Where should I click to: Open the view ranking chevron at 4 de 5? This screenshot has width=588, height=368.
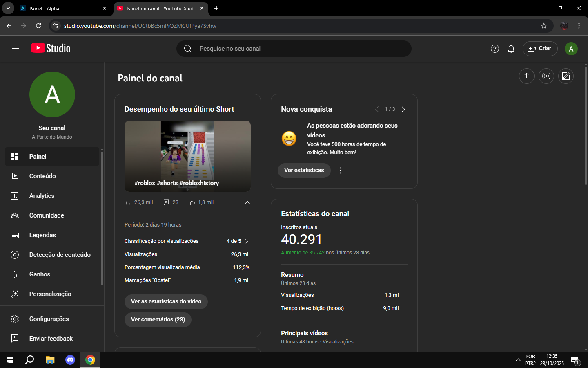click(247, 241)
